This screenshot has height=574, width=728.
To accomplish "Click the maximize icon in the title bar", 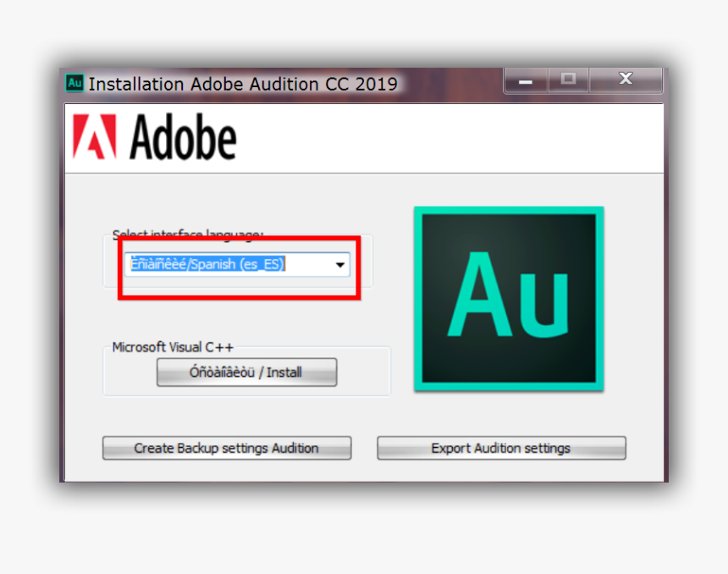I will [x=568, y=79].
